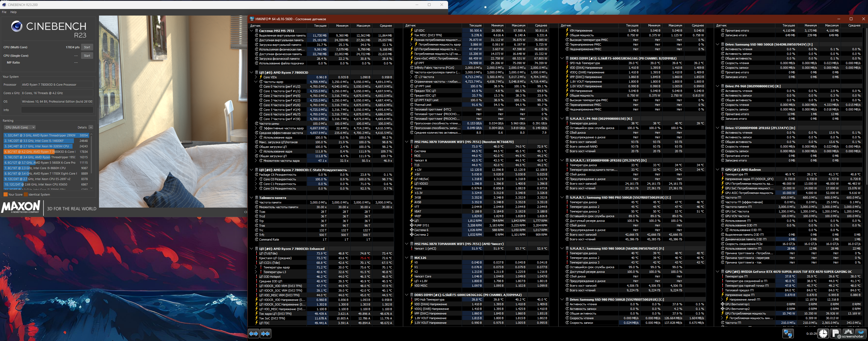Viewport: 868px width, 341px height.
Task: Click the orange Your Score color swatch
Action: click(x=5, y=195)
